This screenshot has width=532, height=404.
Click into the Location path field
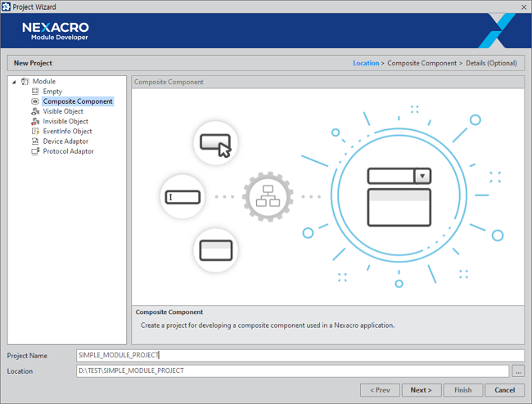tap(291, 370)
